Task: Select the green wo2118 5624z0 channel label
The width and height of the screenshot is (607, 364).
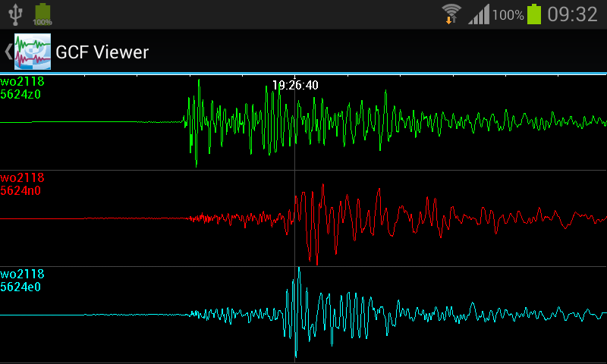Action: point(22,88)
